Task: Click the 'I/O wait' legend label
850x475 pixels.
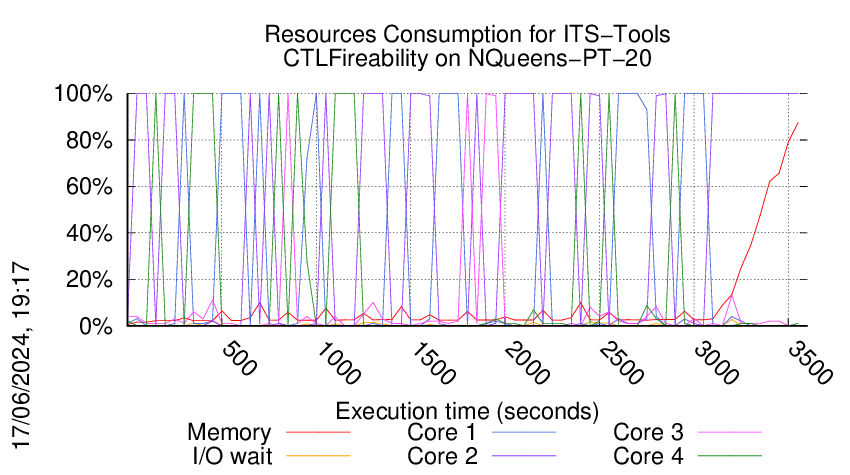Action: 233,456
